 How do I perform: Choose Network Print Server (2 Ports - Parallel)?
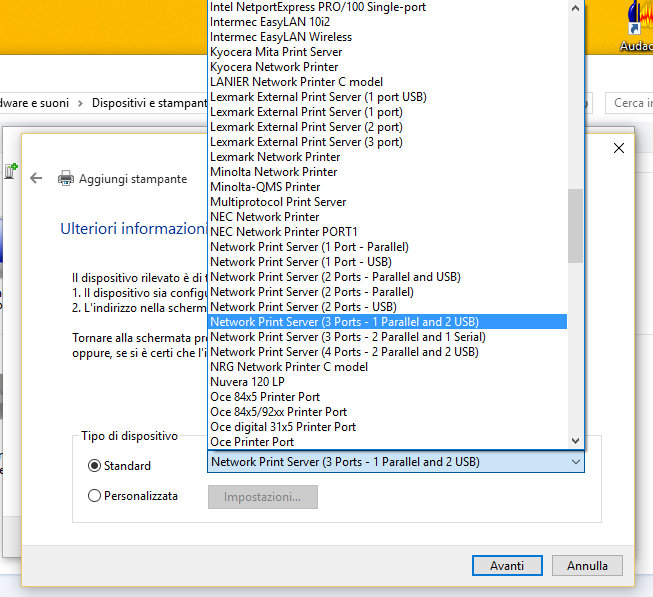pyautogui.click(x=387, y=292)
